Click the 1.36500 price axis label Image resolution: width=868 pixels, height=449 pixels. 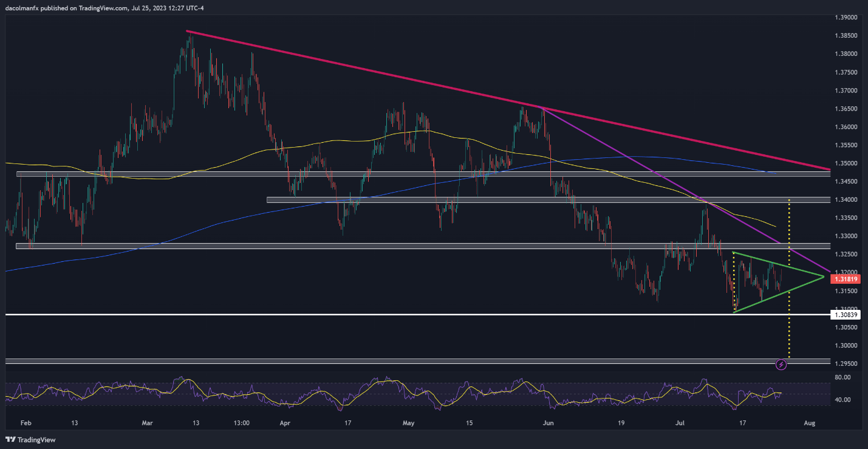(847, 109)
